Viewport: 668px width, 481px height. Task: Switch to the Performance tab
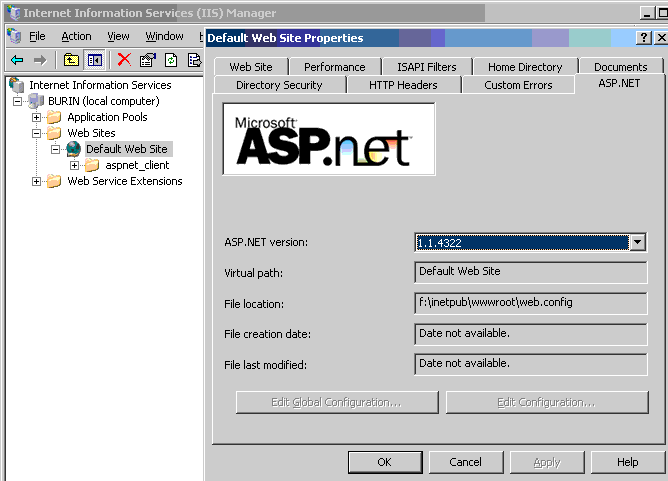tap(334, 67)
